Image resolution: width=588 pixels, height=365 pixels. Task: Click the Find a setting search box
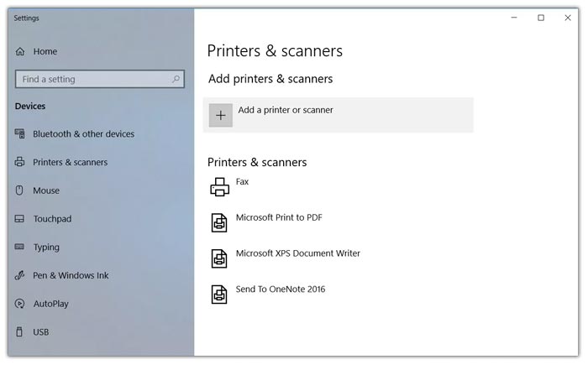[100, 79]
